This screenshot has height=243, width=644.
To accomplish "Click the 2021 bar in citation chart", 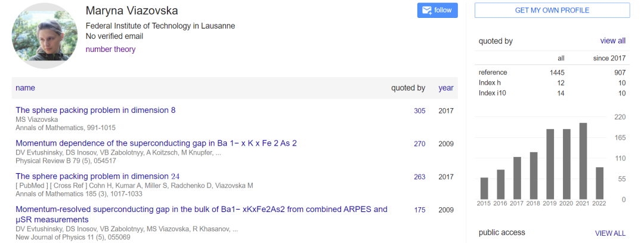I will pyautogui.click(x=583, y=161).
